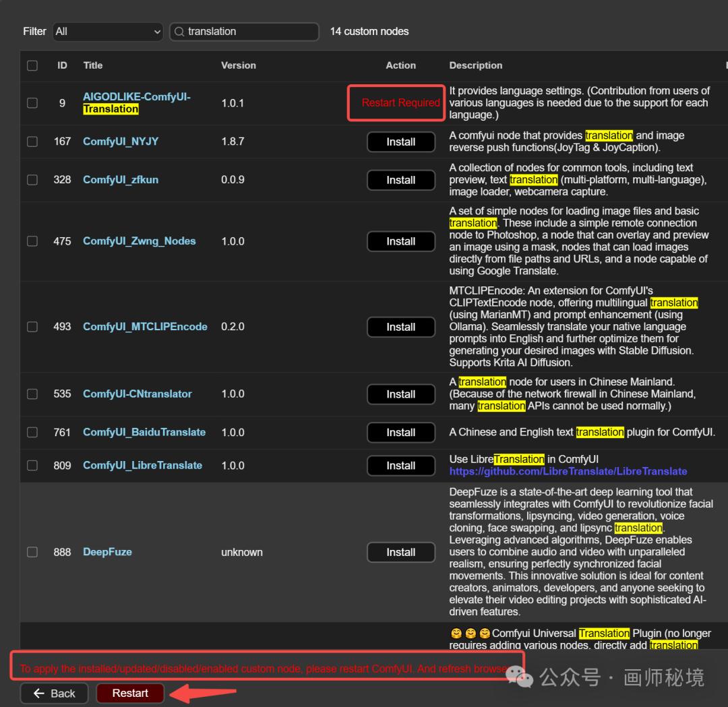Click ID 888 in the DeepFuze row
Screen dimensions: 728x707
62,552
